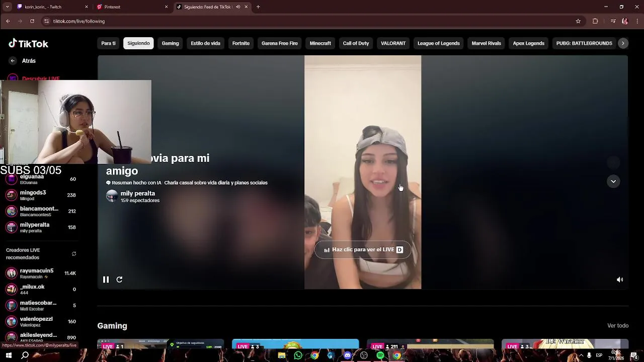Open Spotify from the taskbar
644x362 pixels.
click(x=380, y=355)
